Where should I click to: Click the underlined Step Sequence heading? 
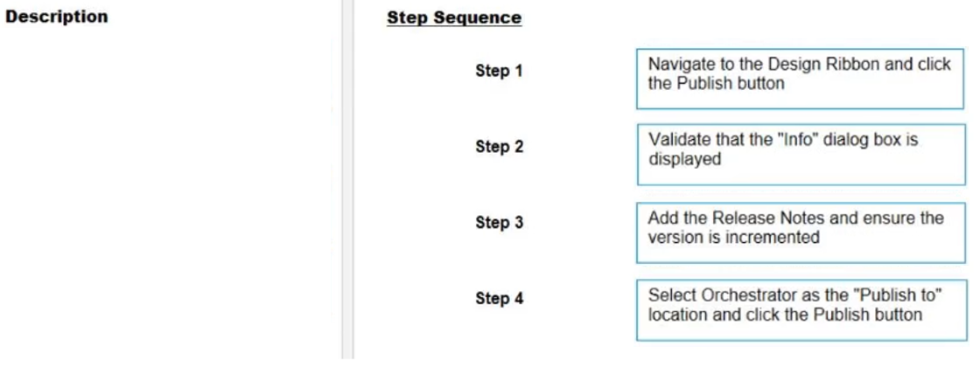coord(454,17)
